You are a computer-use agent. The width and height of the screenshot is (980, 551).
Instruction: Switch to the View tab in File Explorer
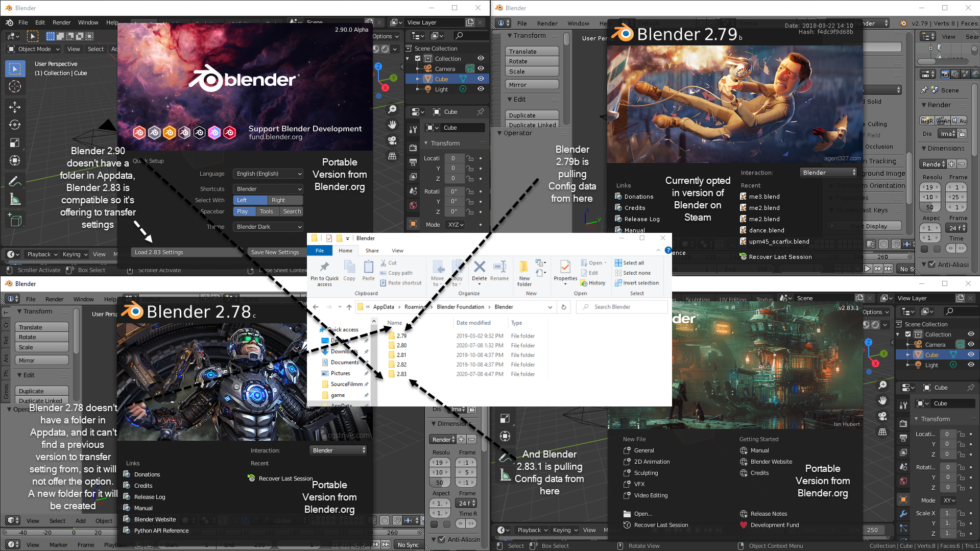pos(397,251)
